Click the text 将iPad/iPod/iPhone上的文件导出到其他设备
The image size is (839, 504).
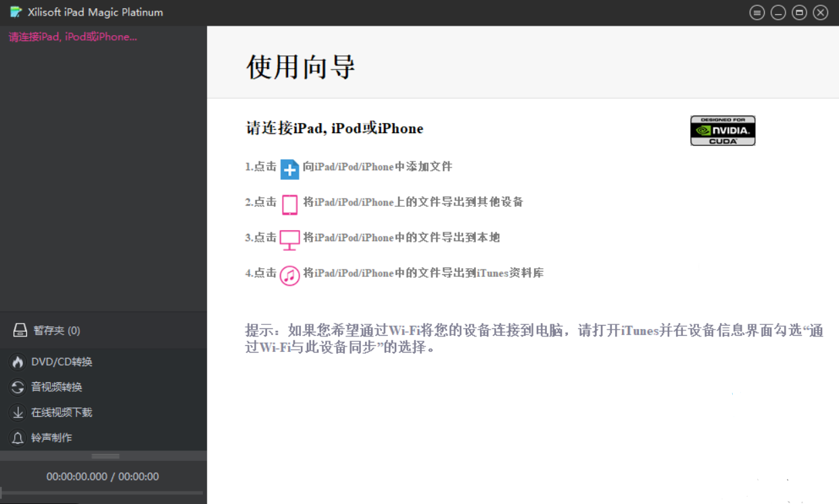[x=413, y=202]
